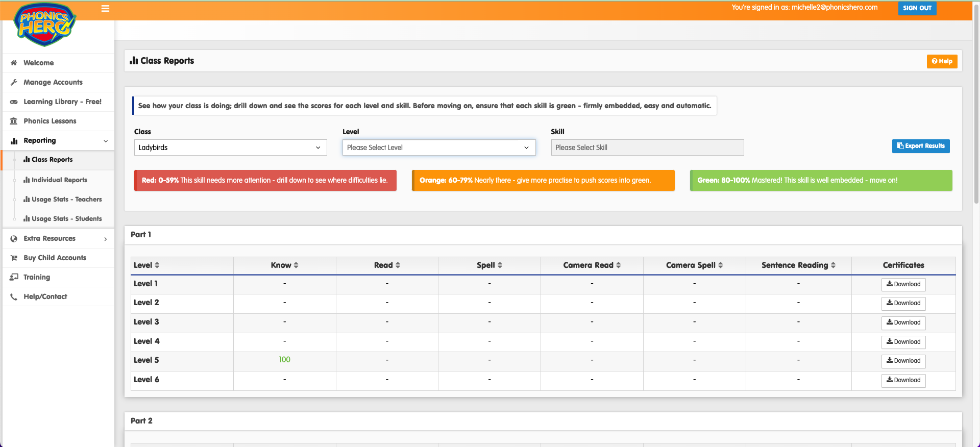Screen dimensions: 980x447
Task: Click the Training icon in sidebar
Action: tap(14, 277)
